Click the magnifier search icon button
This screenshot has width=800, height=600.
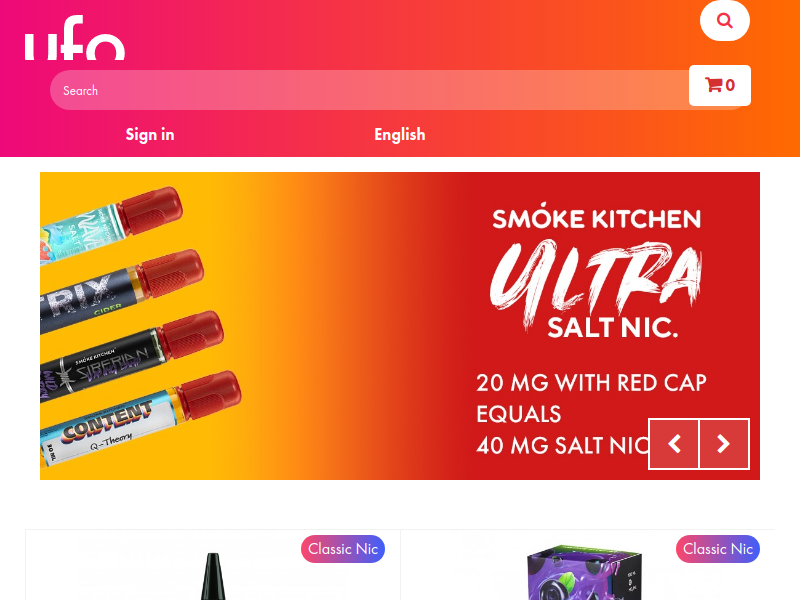click(x=724, y=20)
